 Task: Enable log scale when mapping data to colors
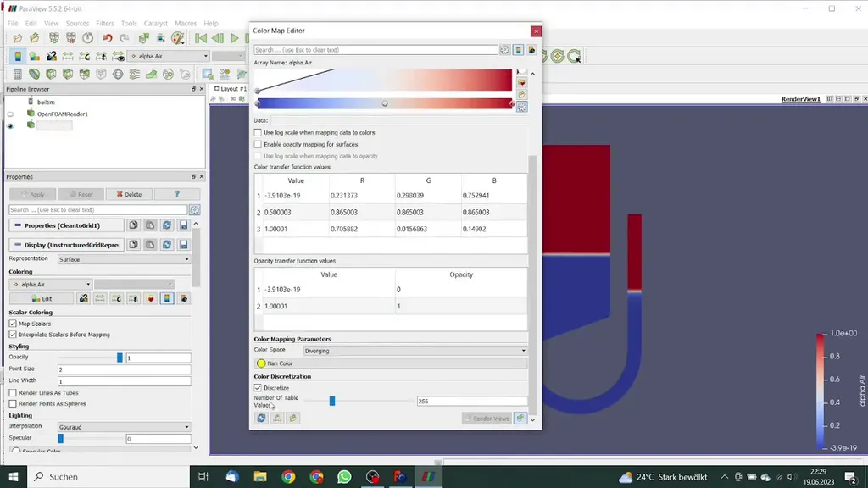coord(259,133)
